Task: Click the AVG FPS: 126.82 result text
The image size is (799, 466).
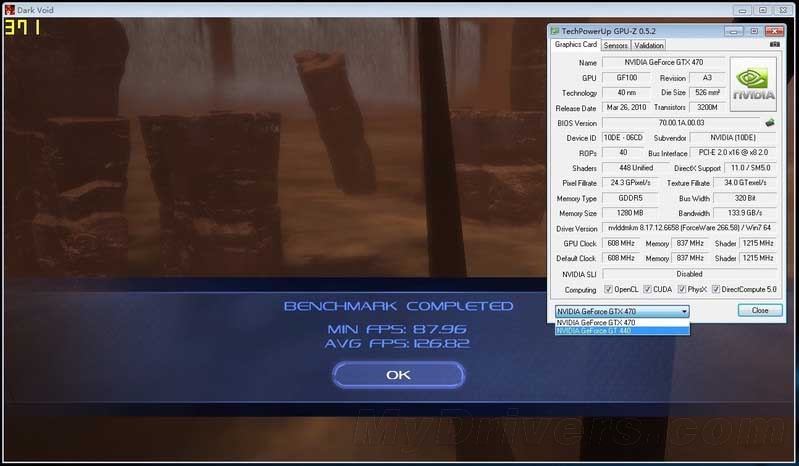Action: click(397, 344)
